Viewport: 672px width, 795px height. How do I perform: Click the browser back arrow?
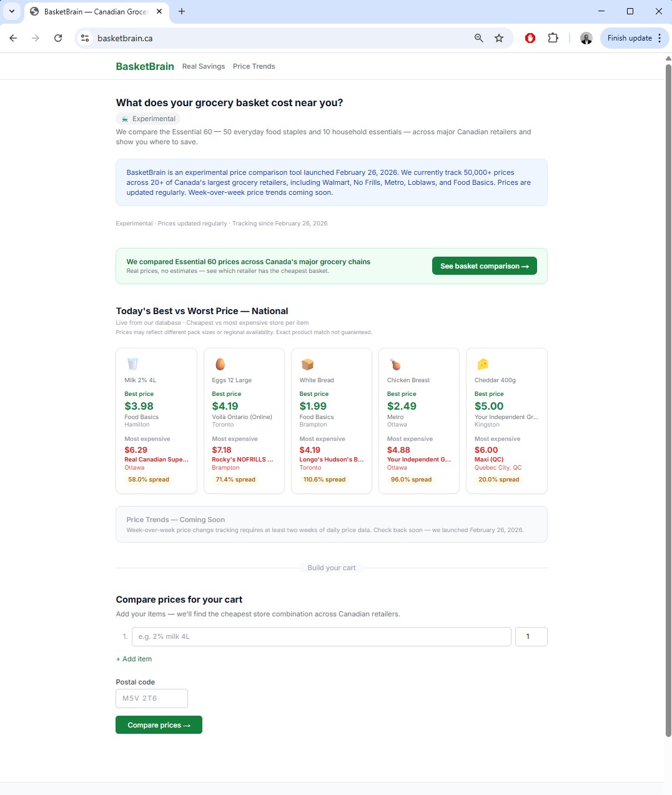coord(13,38)
